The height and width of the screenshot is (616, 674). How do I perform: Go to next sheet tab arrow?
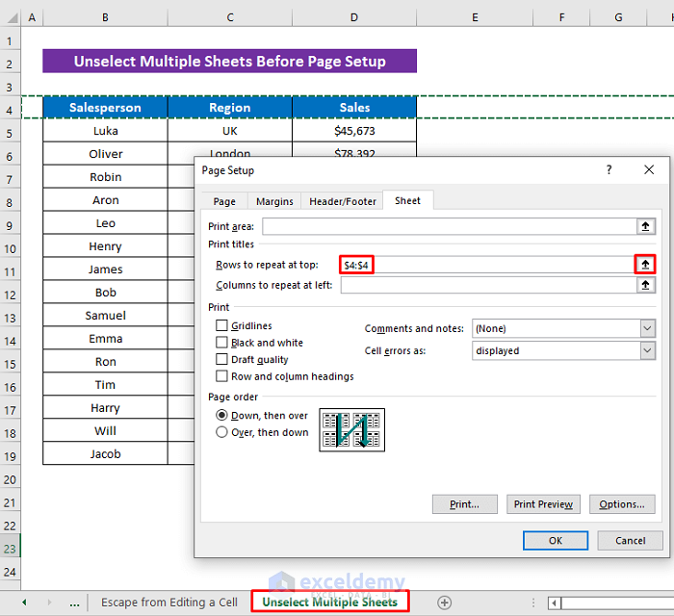click(x=49, y=603)
